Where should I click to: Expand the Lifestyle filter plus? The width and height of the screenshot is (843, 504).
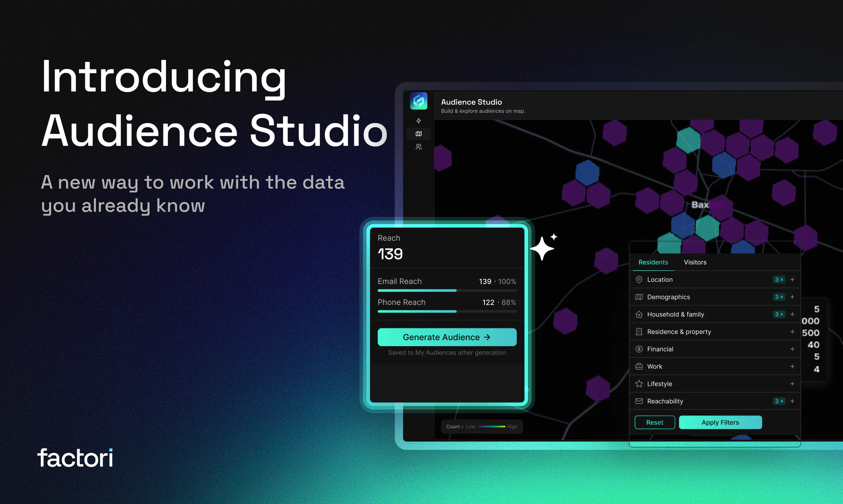tap(792, 384)
